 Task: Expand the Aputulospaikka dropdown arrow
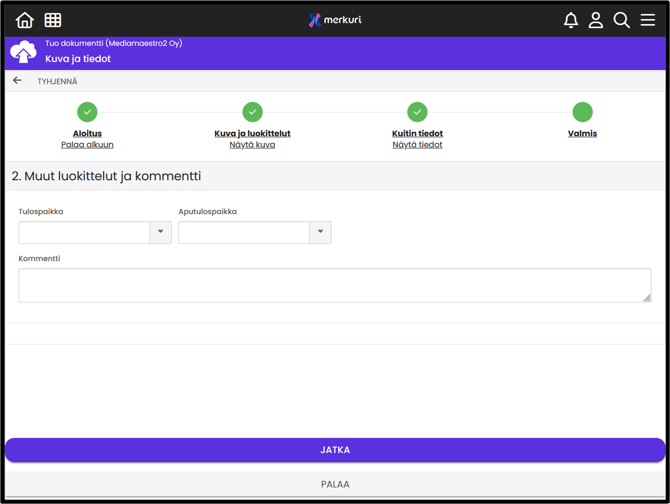[x=320, y=232]
